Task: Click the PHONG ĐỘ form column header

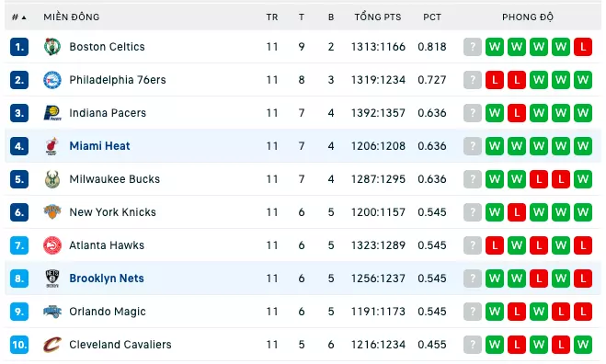Action: [528, 17]
